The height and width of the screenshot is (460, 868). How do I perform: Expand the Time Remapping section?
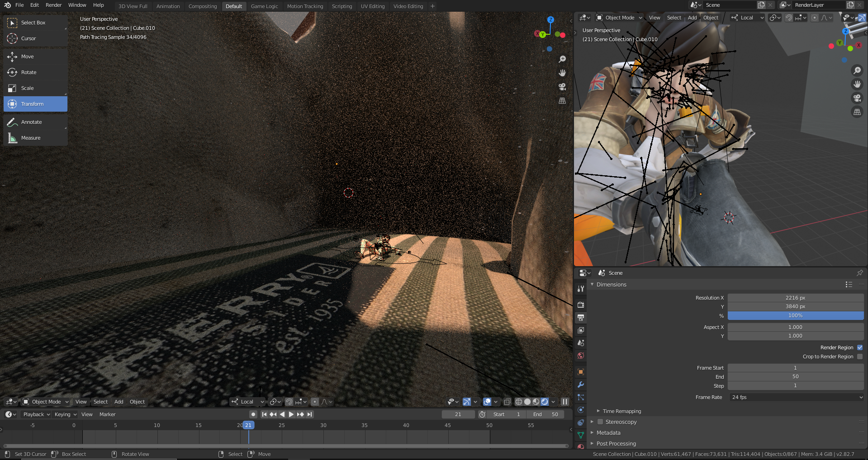click(x=598, y=411)
